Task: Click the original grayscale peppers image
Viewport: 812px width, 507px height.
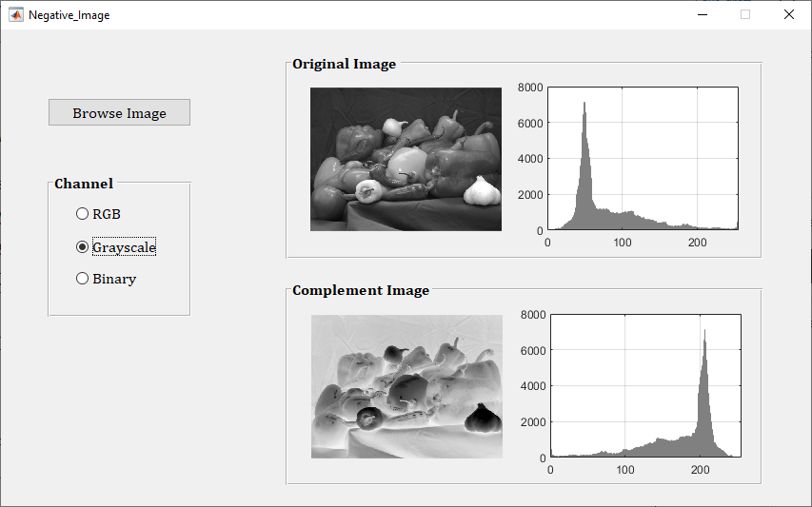Action: click(406, 159)
